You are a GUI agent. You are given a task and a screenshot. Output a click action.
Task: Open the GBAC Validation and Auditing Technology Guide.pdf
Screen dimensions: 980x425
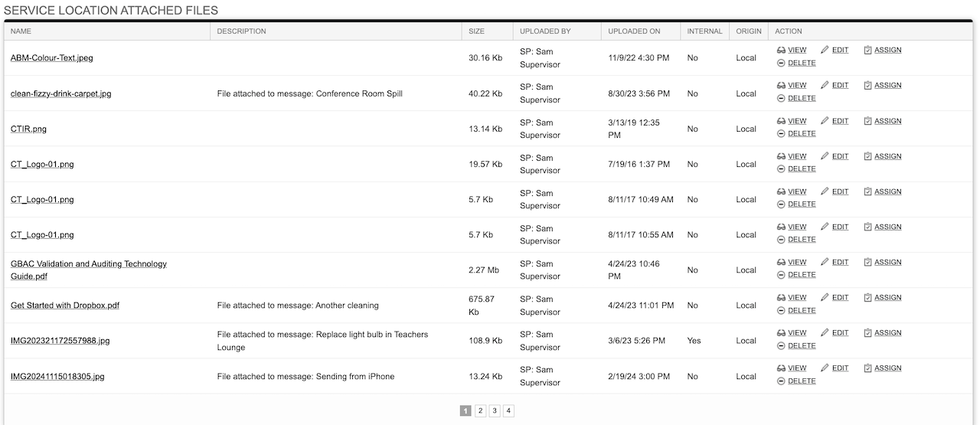click(89, 270)
